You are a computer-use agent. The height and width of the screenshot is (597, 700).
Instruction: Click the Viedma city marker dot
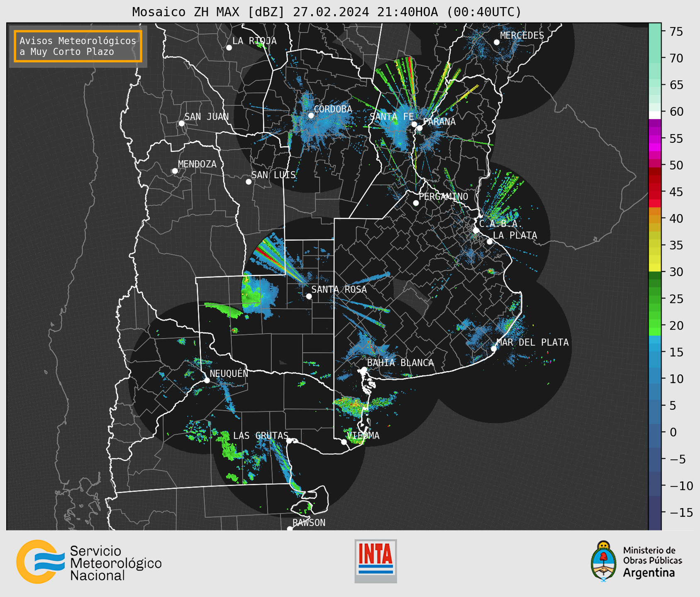pyautogui.click(x=344, y=442)
